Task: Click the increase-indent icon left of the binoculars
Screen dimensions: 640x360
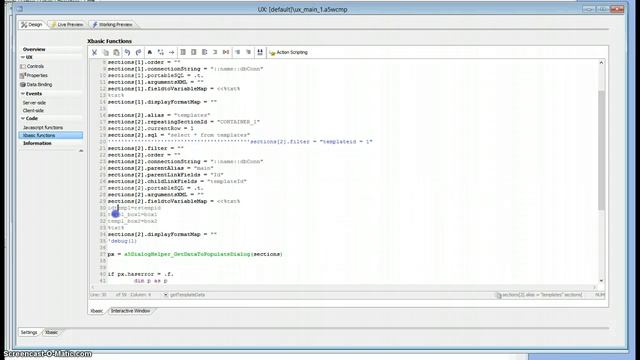Action: [x=249, y=52]
